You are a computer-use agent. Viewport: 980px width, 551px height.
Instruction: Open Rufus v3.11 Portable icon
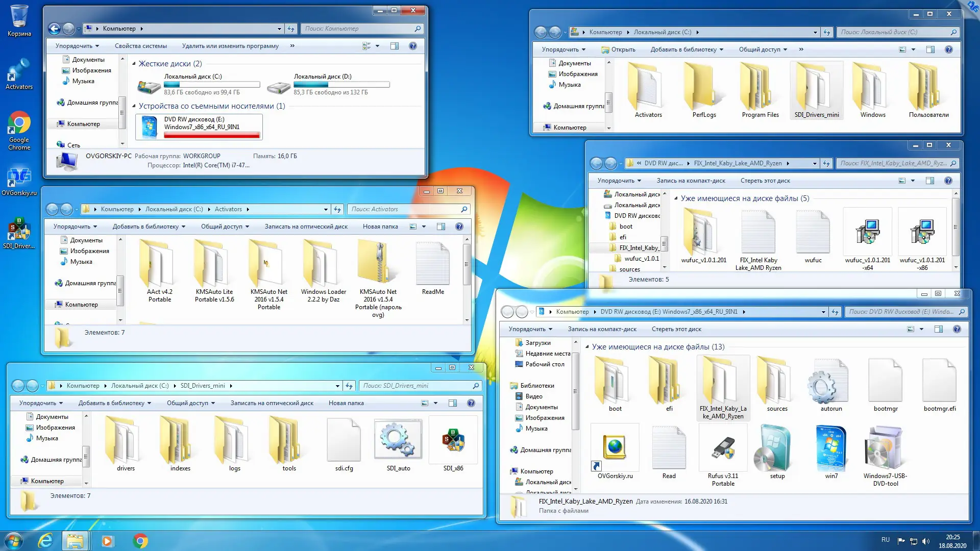(723, 448)
